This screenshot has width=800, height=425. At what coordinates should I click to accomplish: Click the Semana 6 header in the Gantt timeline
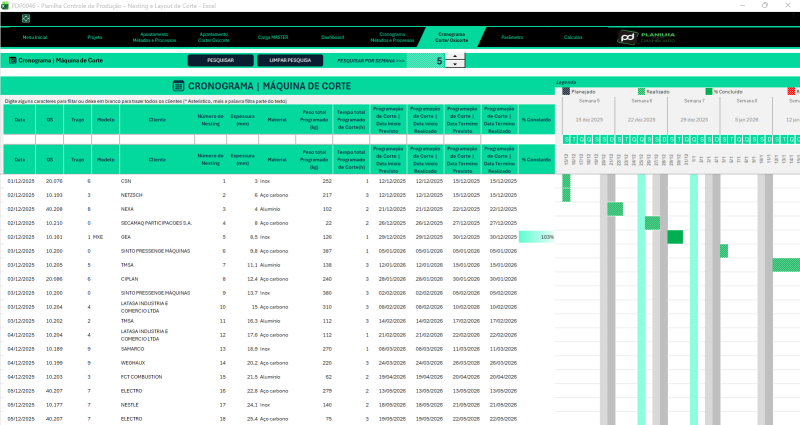point(643,101)
